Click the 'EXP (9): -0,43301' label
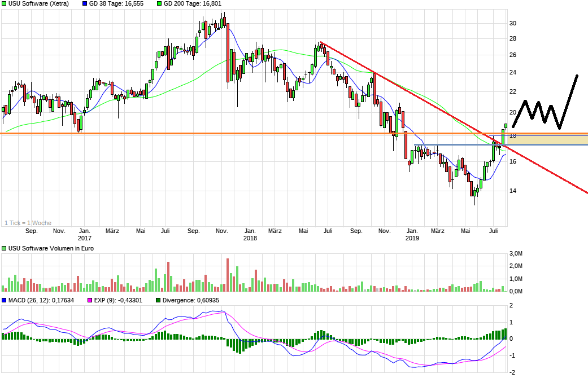588x378 pixels. click(118, 301)
